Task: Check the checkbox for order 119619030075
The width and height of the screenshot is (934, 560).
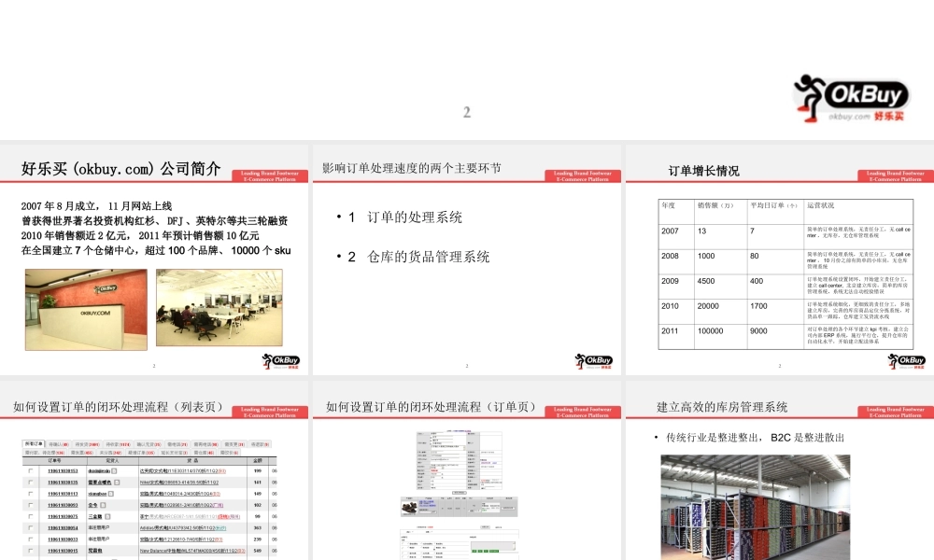Action: click(x=29, y=519)
